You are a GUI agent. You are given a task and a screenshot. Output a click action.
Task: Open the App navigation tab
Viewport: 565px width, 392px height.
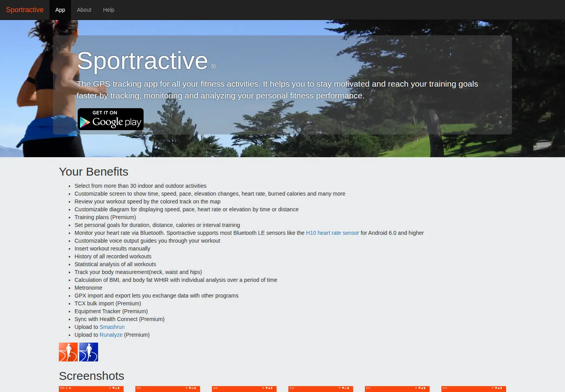(60, 10)
